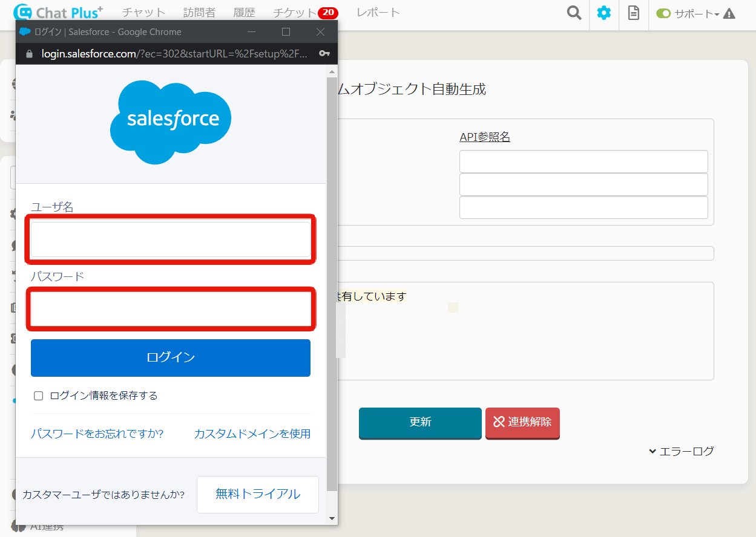Open the document icon in header
Viewport: 756px width, 537px height.
634,13
